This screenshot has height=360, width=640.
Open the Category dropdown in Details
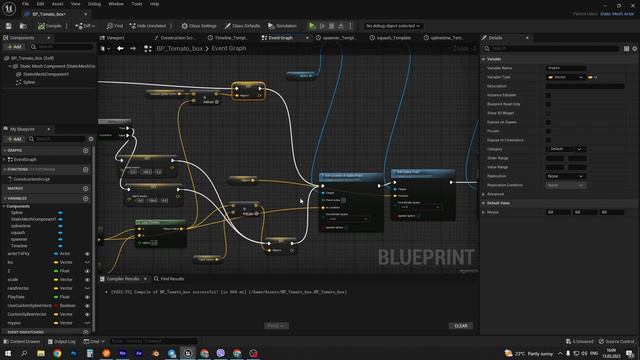click(565, 149)
